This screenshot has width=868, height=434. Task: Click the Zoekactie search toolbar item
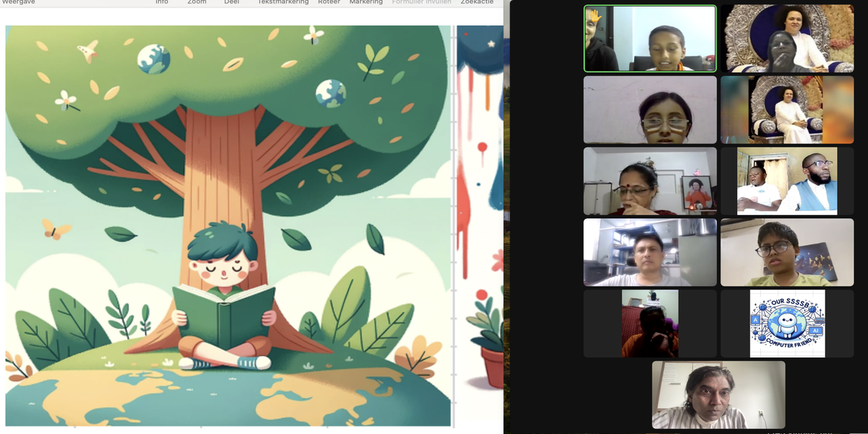(477, 2)
